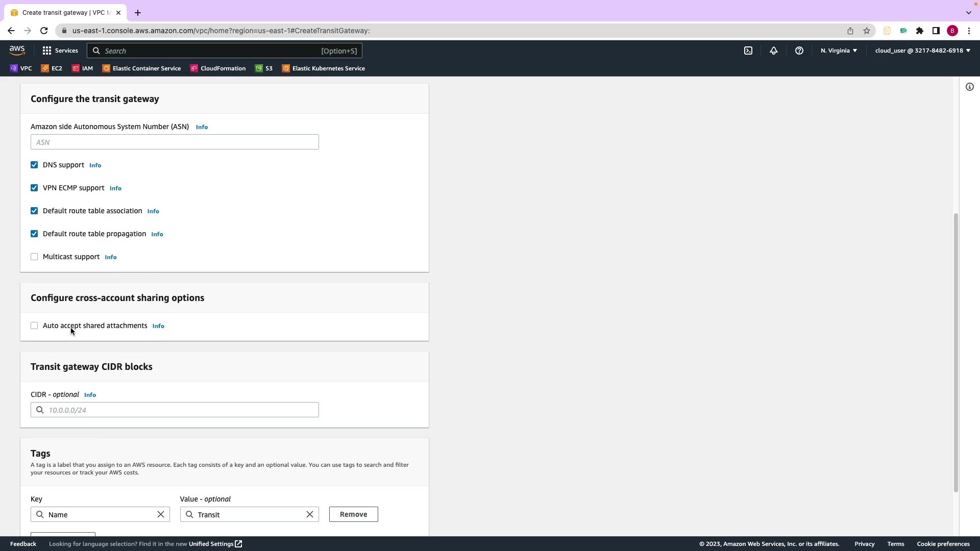980x551 pixels.
Task: Open the notifications bell
Action: (773, 51)
